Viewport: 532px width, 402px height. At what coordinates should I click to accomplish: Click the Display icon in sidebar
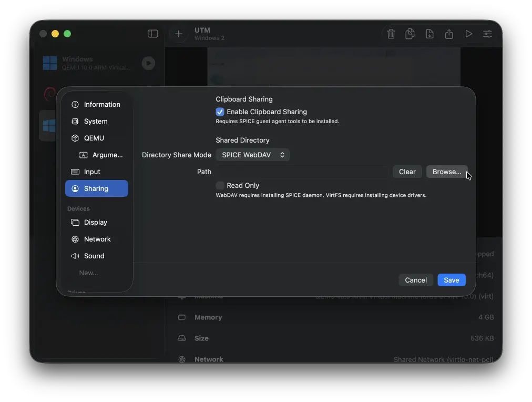click(75, 223)
